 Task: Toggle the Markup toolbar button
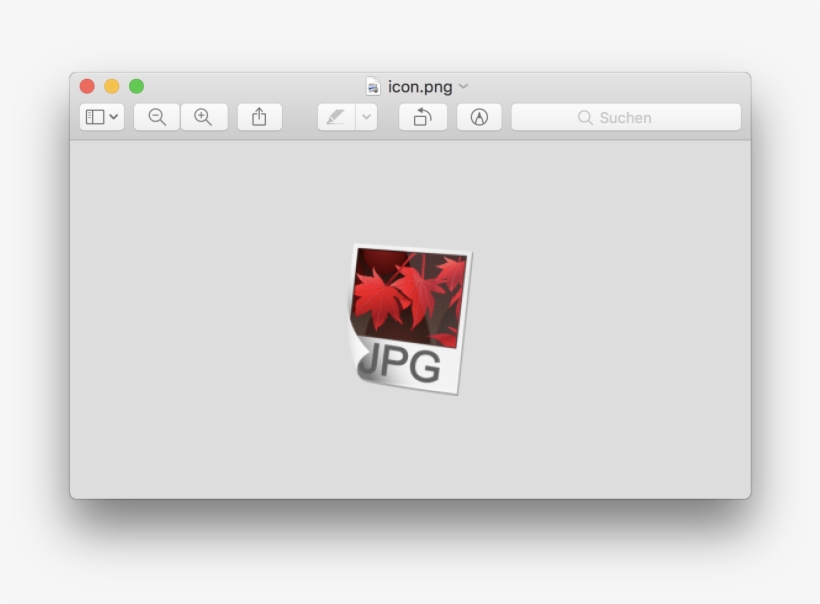tap(479, 117)
